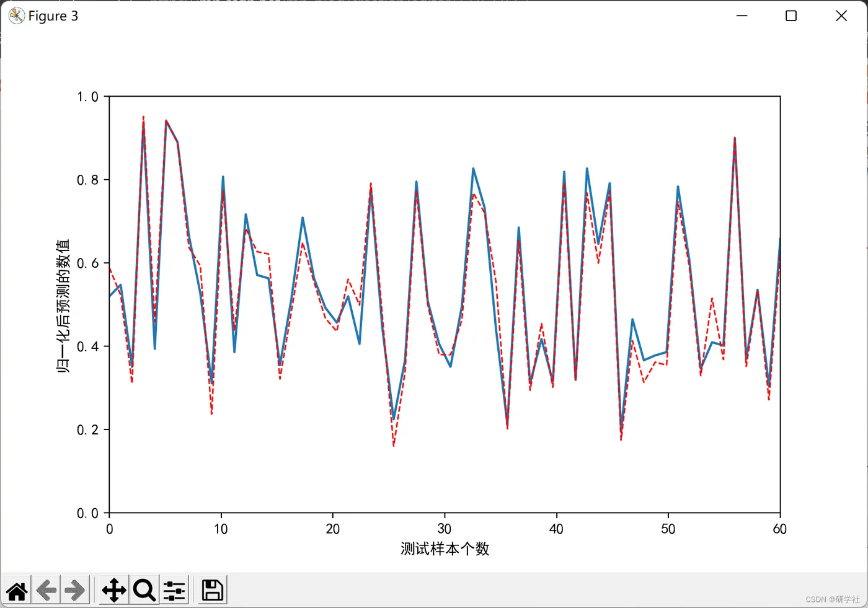Close the Figure 3 window
Image resolution: width=868 pixels, height=608 pixels.
pyautogui.click(x=841, y=15)
